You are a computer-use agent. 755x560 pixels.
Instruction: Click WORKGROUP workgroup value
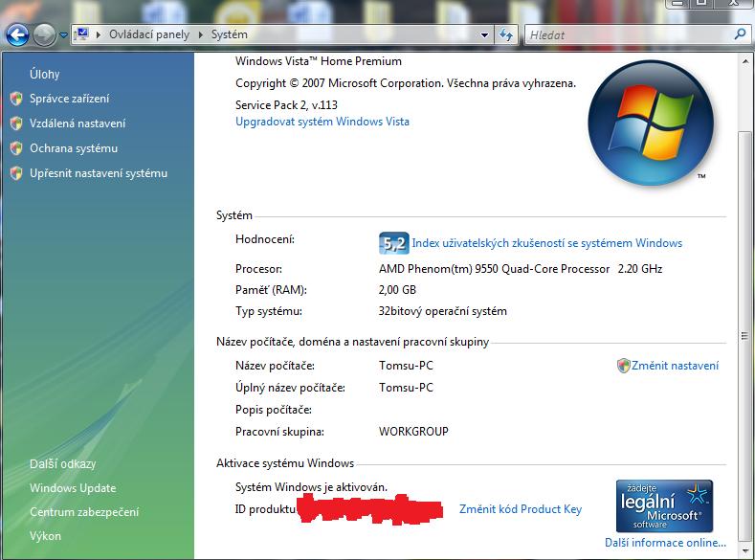click(413, 432)
